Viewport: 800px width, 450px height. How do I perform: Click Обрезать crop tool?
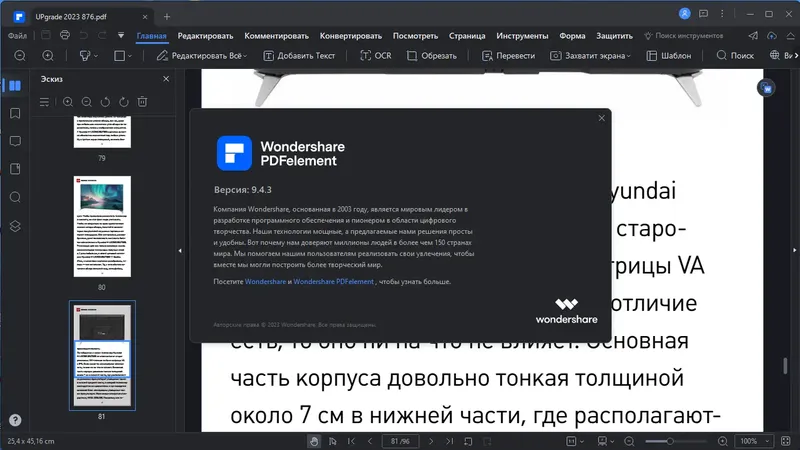coord(432,56)
